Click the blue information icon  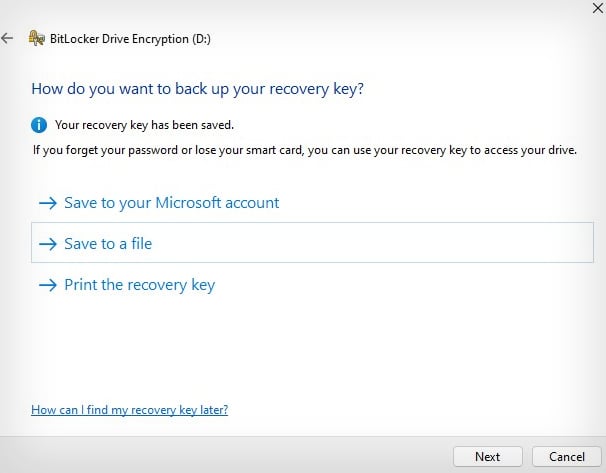39,125
